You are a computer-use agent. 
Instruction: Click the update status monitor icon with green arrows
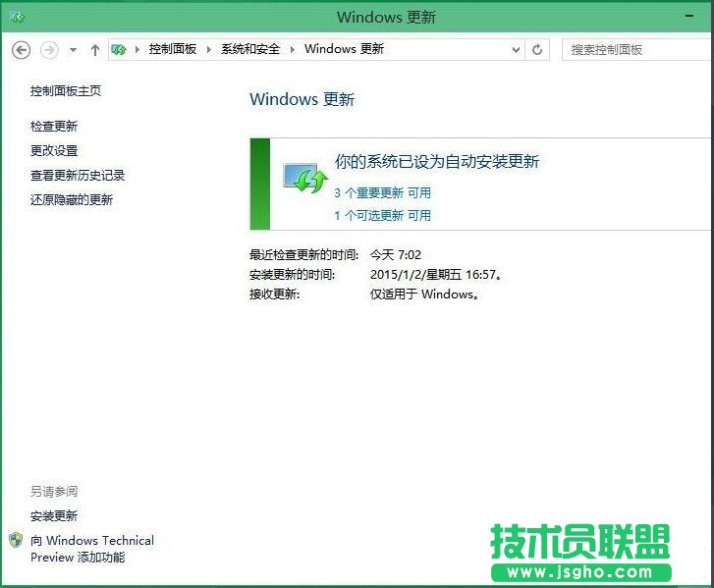pyautogui.click(x=305, y=178)
